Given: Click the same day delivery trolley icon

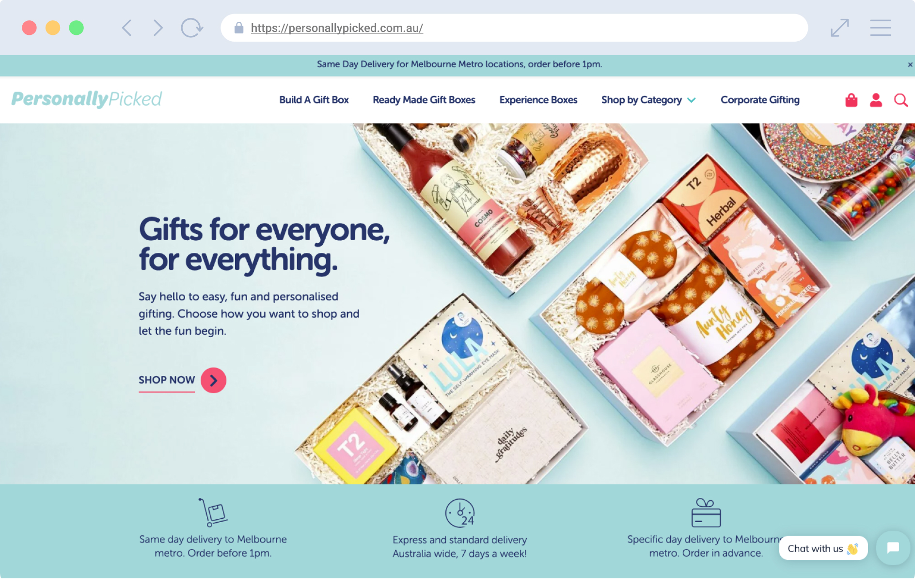Looking at the screenshot, I should [213, 512].
